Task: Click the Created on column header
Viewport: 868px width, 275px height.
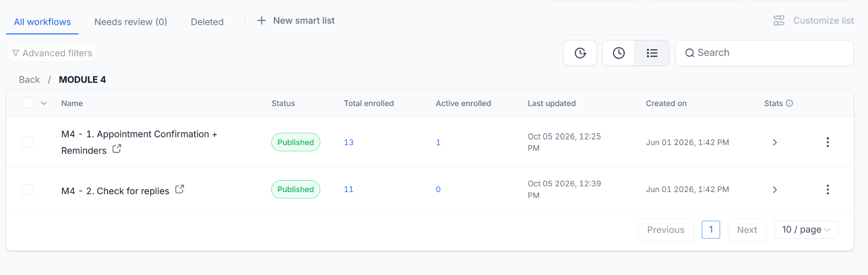Action: [x=666, y=103]
